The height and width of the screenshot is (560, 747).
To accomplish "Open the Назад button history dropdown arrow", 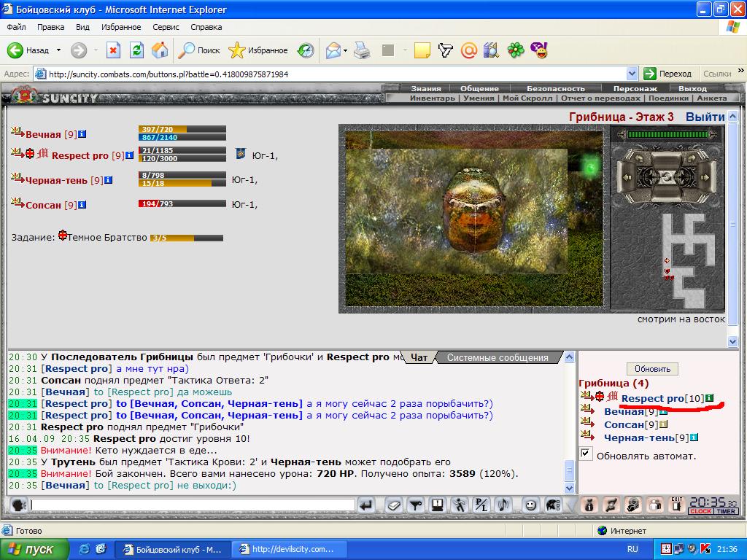I will pos(58,50).
